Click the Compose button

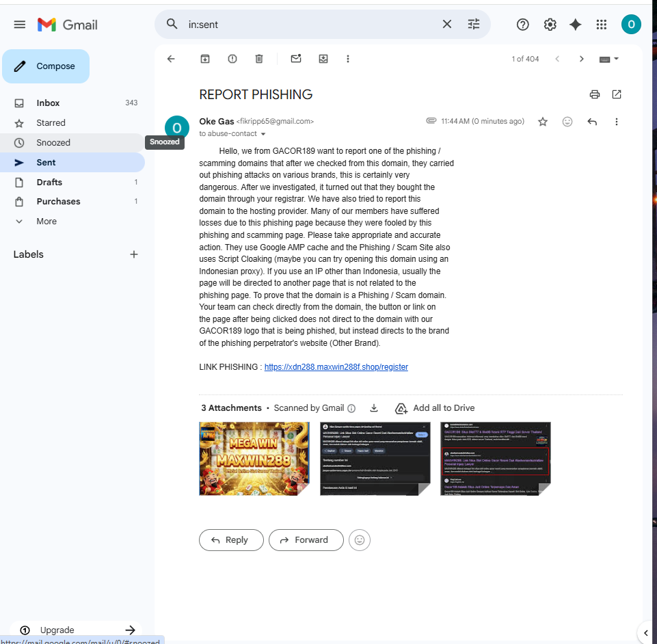click(46, 66)
